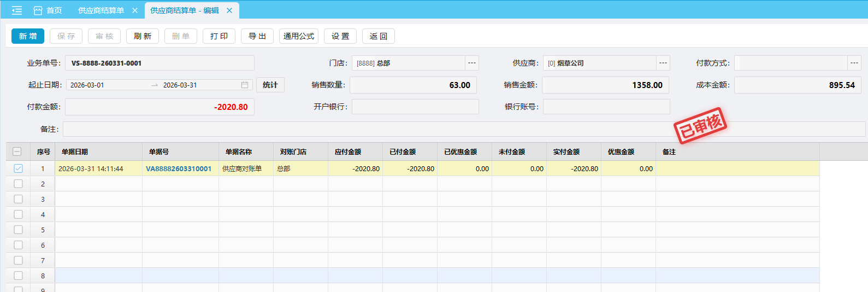Switch to the 供应商结算单 tab
Screen dimensions: 868x292
101,10
